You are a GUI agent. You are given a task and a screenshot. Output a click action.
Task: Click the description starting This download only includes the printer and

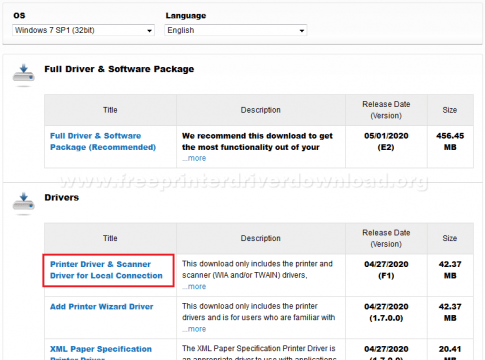[x=257, y=269]
